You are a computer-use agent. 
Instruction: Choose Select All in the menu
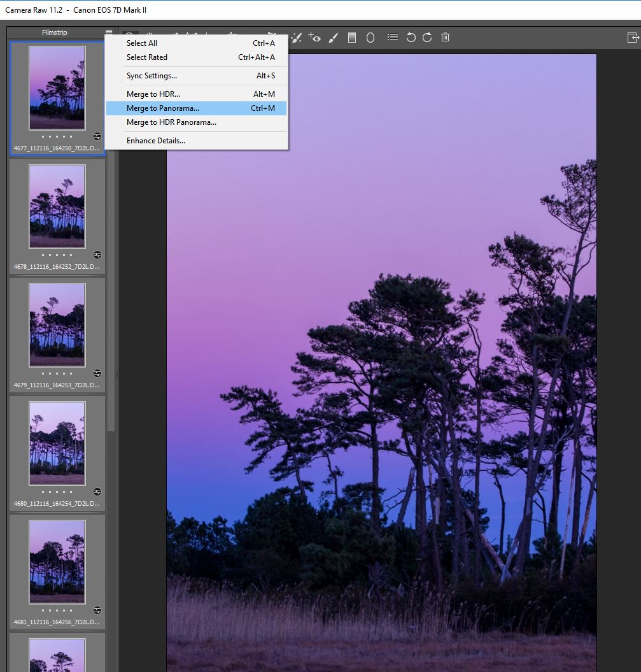(x=141, y=43)
